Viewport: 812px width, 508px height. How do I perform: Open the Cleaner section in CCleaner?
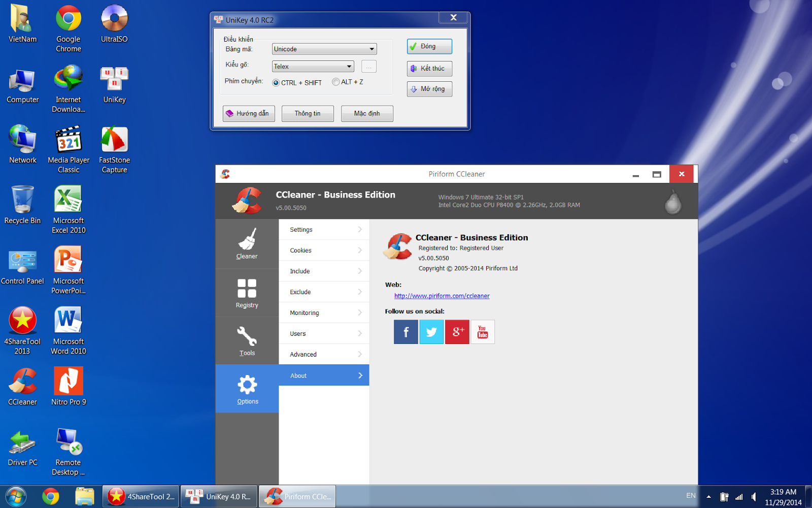(x=247, y=244)
